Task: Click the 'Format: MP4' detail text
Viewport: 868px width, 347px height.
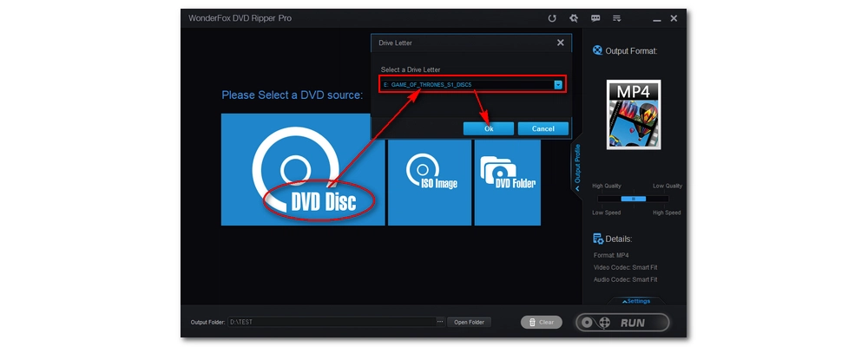Action: (610, 255)
